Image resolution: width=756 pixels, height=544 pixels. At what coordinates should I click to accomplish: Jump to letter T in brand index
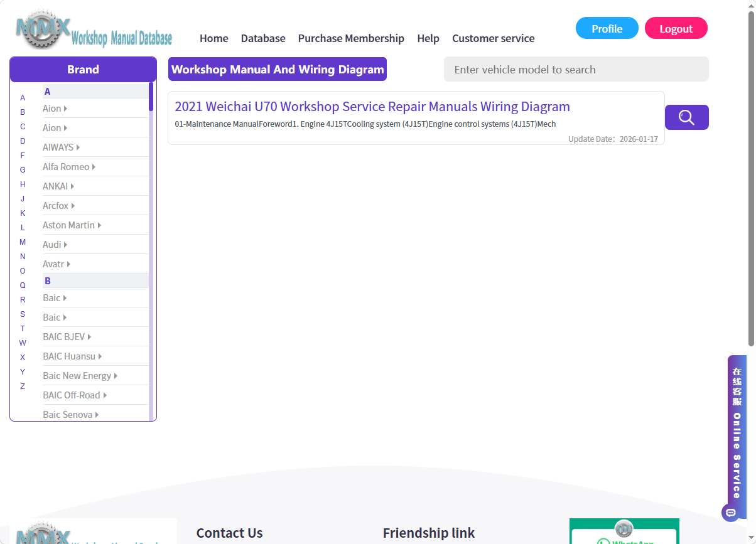pos(23,329)
